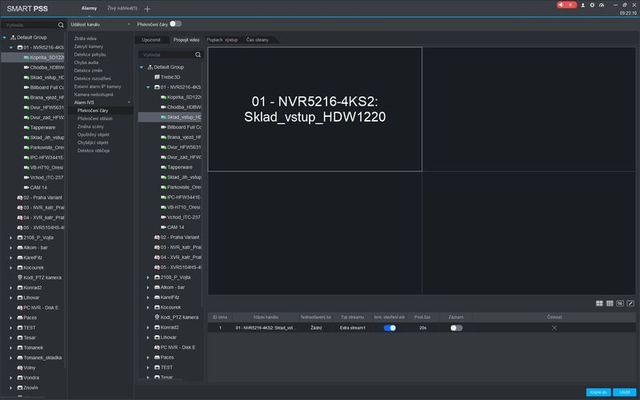Click the custom layout edit icon
Image resolution: width=640 pixels, height=400 pixels.
tap(630, 301)
